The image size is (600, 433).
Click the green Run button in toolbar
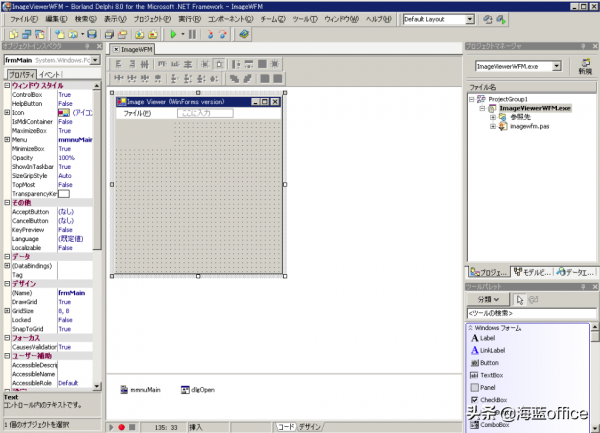(x=176, y=34)
